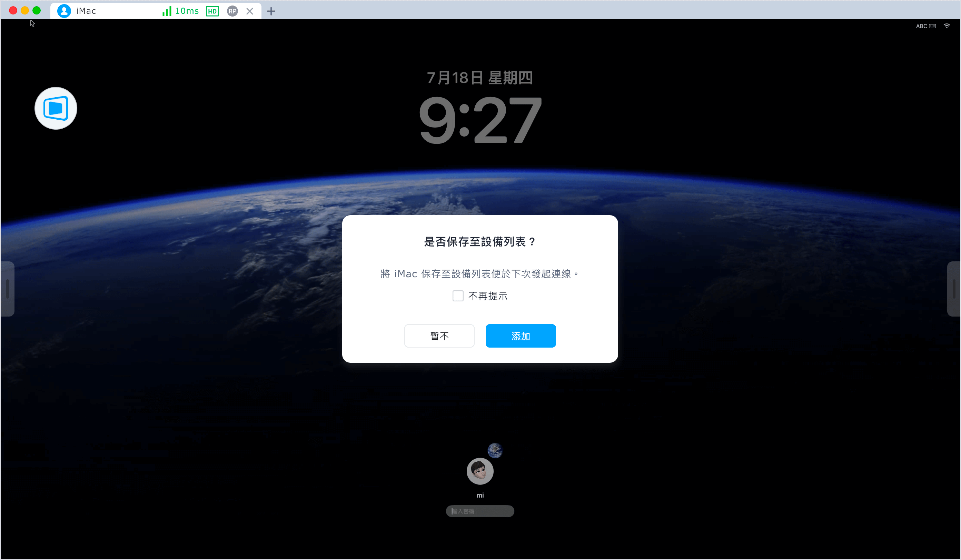Screen dimensions: 961x560
Task: Click the blue 添加 button
Action: click(521, 336)
